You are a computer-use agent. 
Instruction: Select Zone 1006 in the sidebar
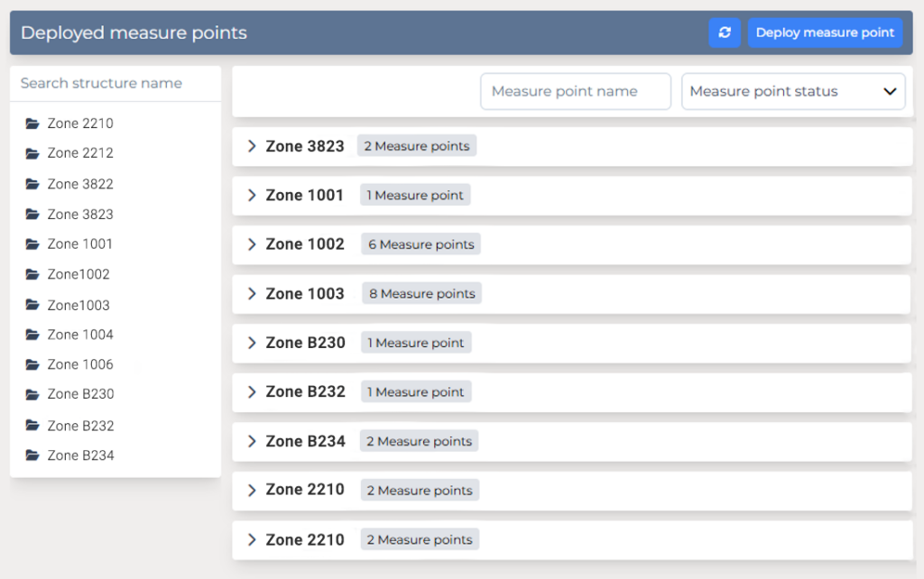pyautogui.click(x=79, y=363)
